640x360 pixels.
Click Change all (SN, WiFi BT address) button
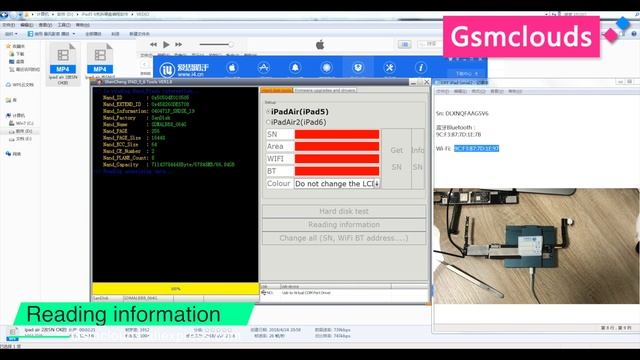(x=344, y=238)
